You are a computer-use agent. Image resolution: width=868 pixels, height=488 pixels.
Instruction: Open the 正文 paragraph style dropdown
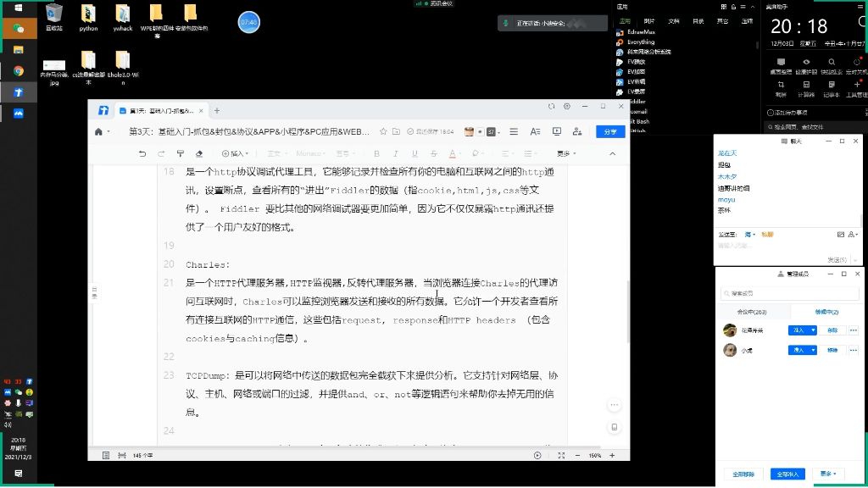pyautogui.click(x=277, y=153)
